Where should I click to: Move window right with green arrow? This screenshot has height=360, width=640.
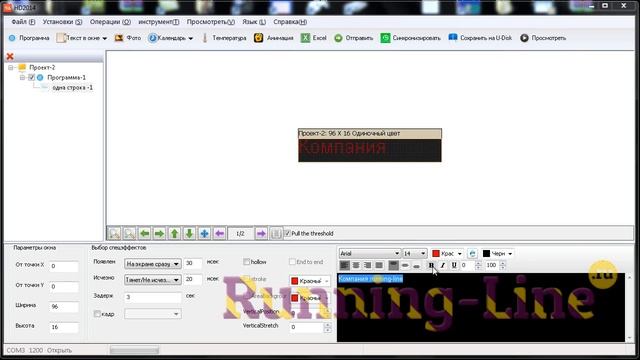[x=159, y=233]
